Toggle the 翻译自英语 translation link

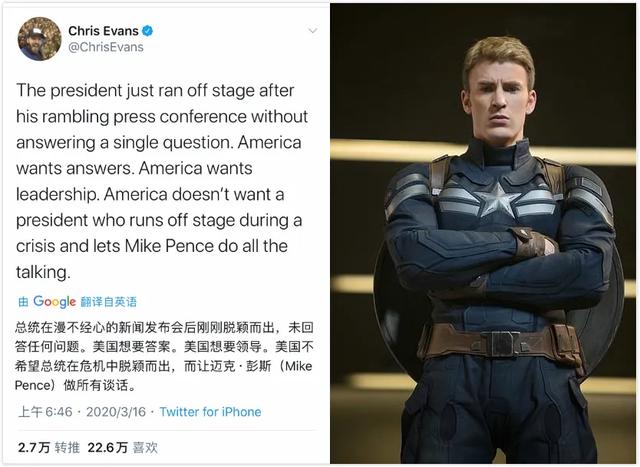(108, 302)
